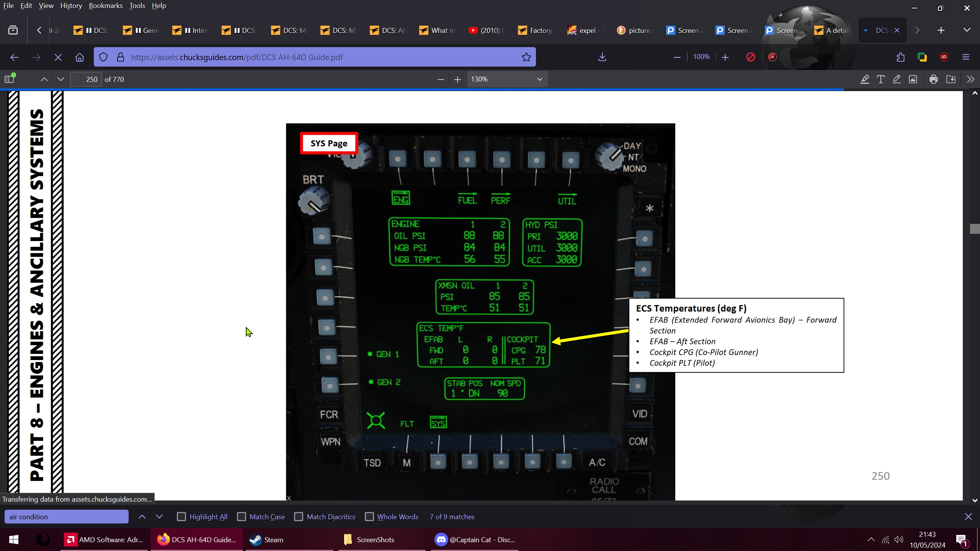Click the PDF print icon
The image size is (980, 551).
coord(933,79)
